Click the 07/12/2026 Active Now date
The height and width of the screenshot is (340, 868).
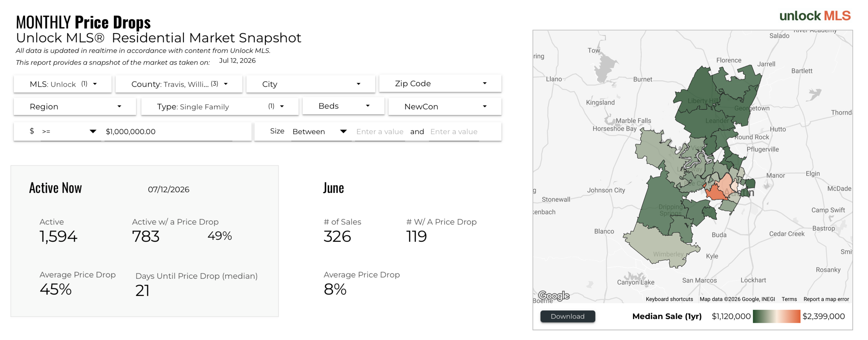[168, 189]
